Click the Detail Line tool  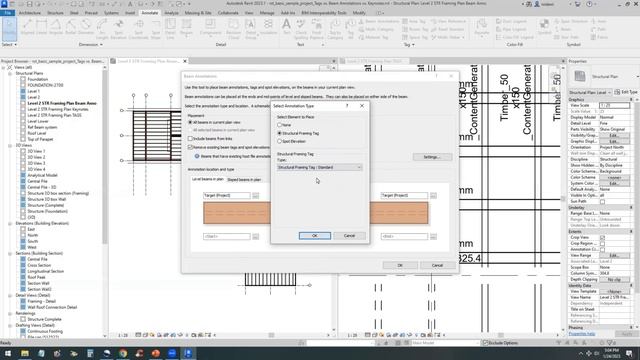point(170,29)
